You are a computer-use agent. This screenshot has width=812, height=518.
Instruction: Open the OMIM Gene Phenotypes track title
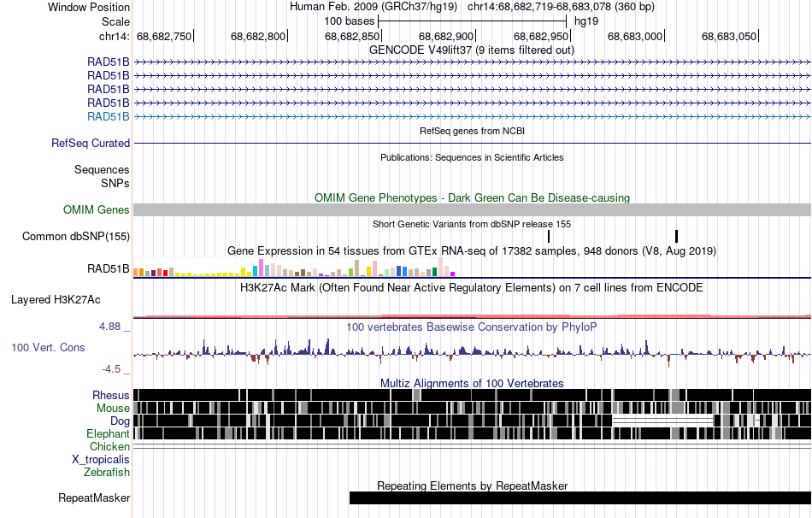click(x=472, y=197)
